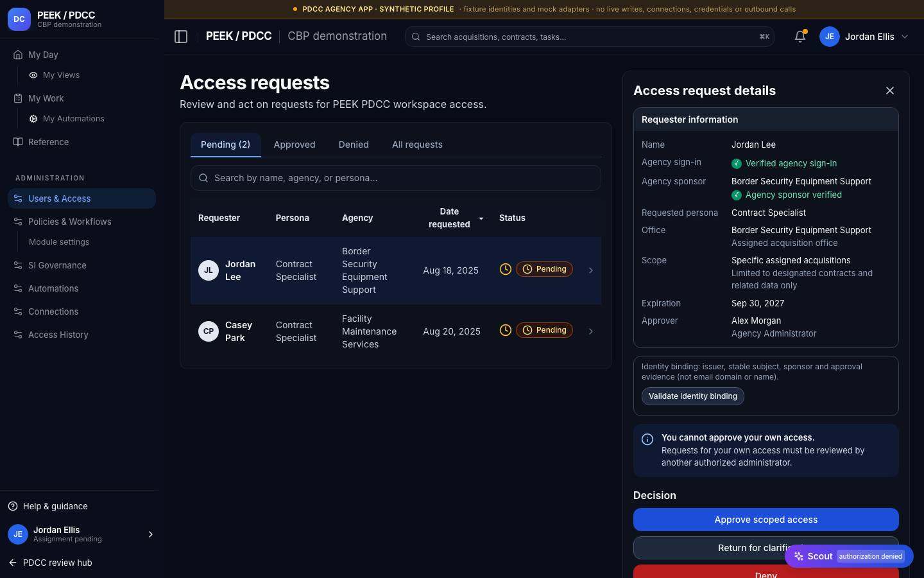Close the Access request details panel
Screen dimensions: 924x578
[x=890, y=91]
